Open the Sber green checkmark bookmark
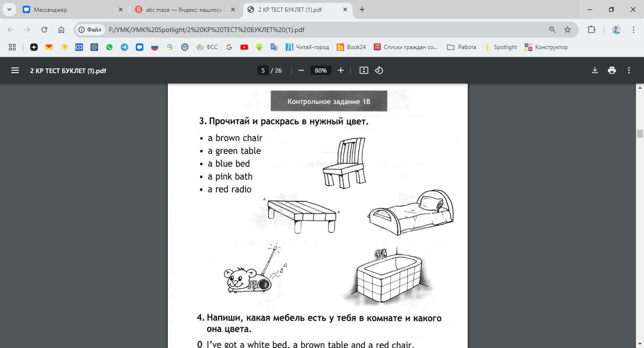This screenshot has width=644, height=348. click(x=170, y=47)
